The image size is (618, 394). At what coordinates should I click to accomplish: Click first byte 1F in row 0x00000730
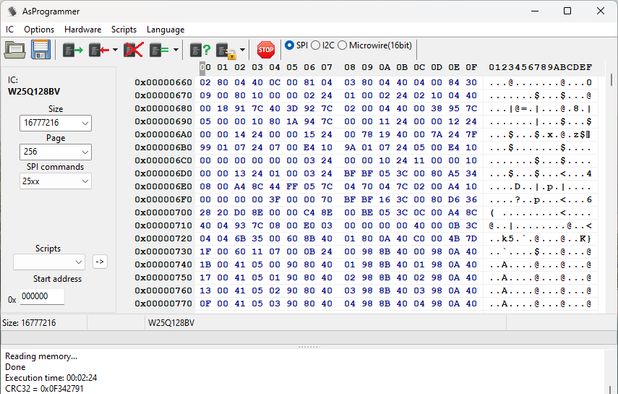[205, 251]
